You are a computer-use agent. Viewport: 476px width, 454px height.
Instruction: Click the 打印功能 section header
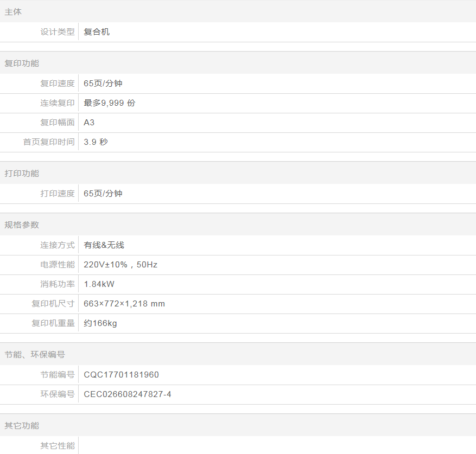pos(22,174)
